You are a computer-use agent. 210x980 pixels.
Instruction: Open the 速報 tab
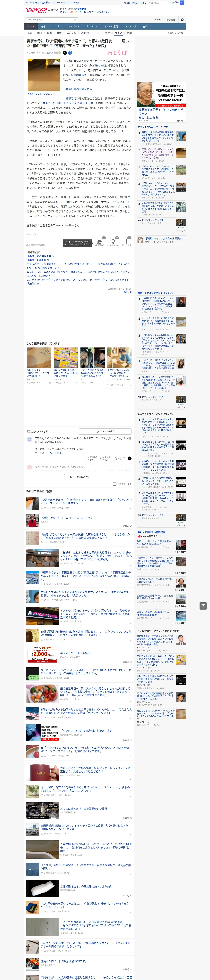pos(43,27)
